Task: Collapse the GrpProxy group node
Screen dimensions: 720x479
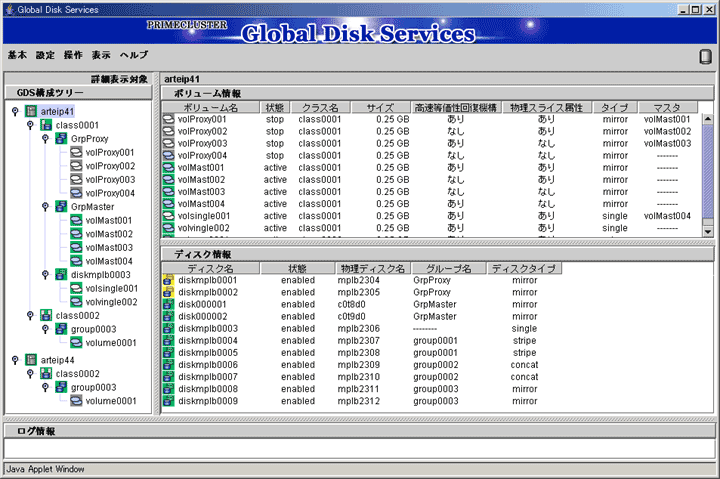Action: 45,139
